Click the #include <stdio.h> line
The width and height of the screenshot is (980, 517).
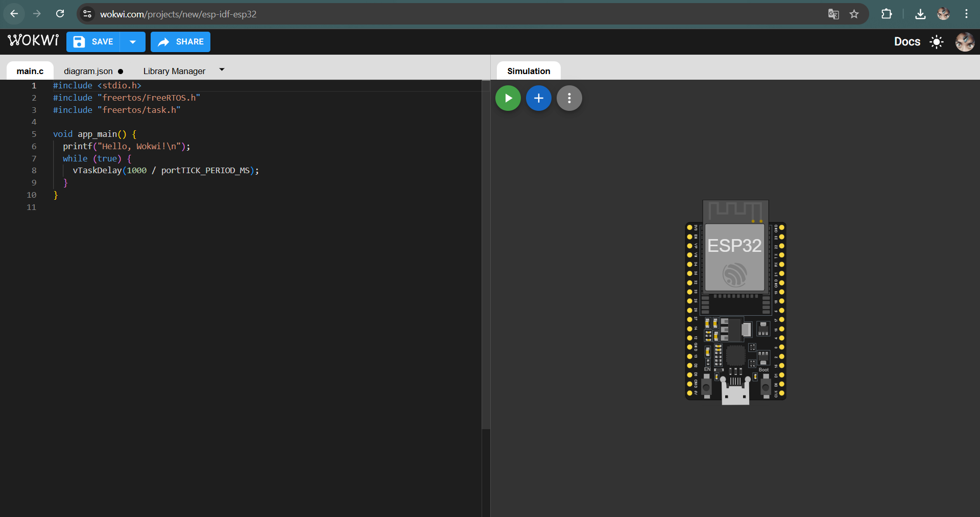coord(97,86)
